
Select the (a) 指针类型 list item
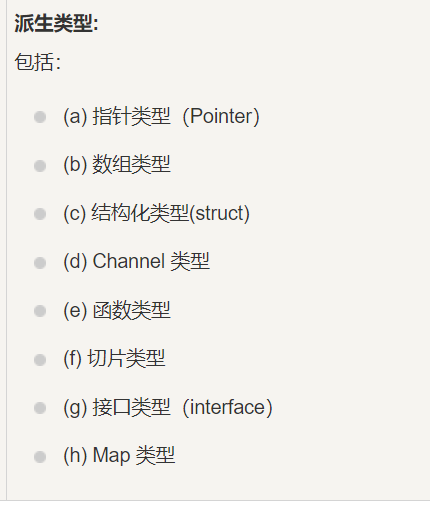161,116
